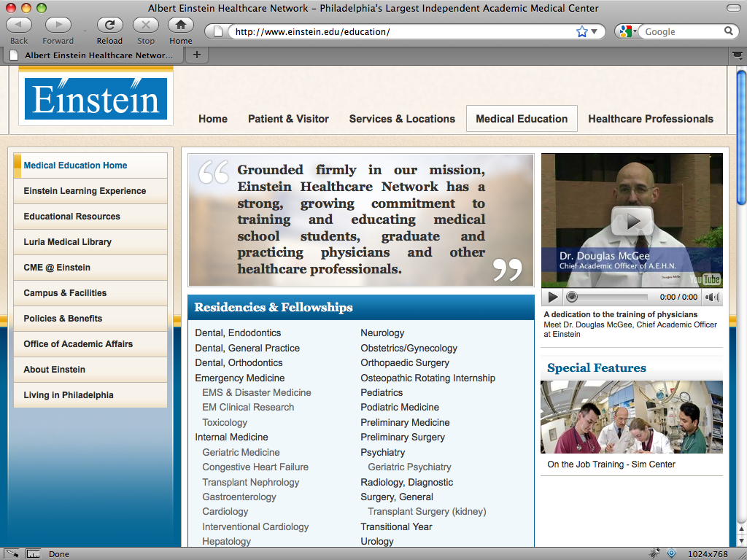Open the search engine chooser dropdown arrow
Screen dimensions: 747x560
pos(635,31)
